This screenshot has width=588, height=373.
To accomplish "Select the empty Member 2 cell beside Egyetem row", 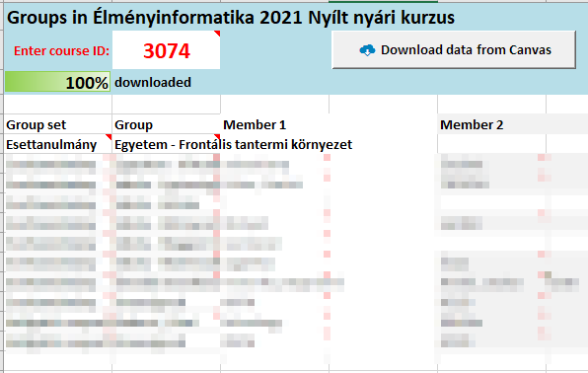I will click(491, 144).
